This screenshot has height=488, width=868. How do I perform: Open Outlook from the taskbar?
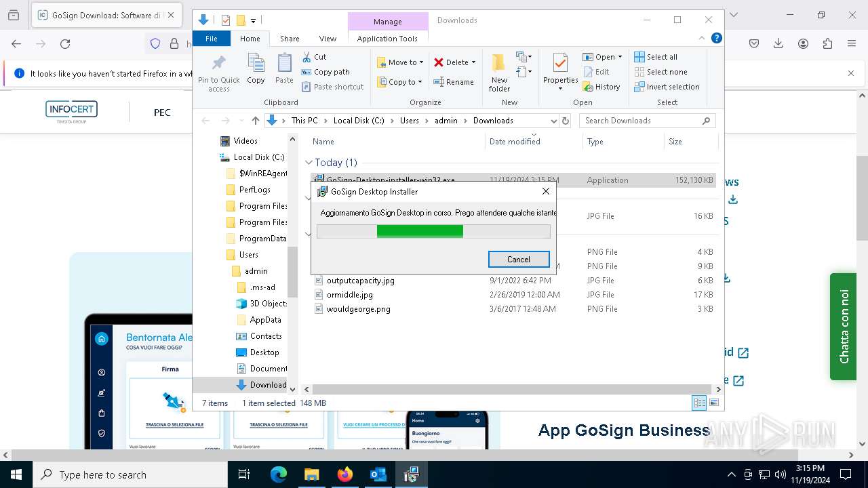[378, 474]
